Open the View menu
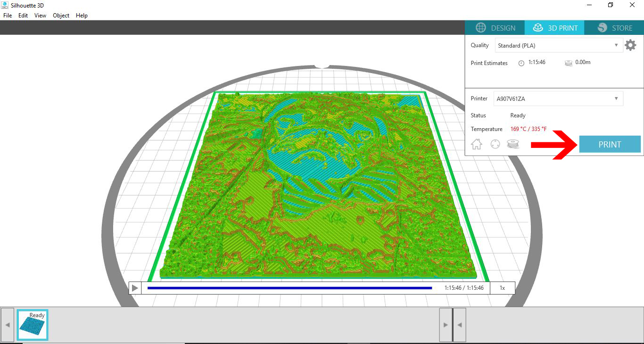Screen dimensions: 644x344 41,16
